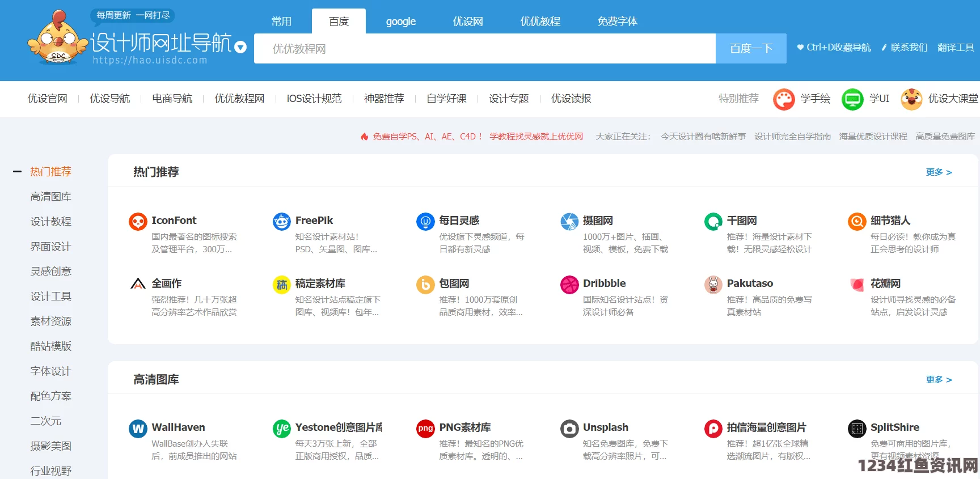The width and height of the screenshot is (980, 479).
Task: Click the 包图网 orange icon
Action: click(425, 285)
